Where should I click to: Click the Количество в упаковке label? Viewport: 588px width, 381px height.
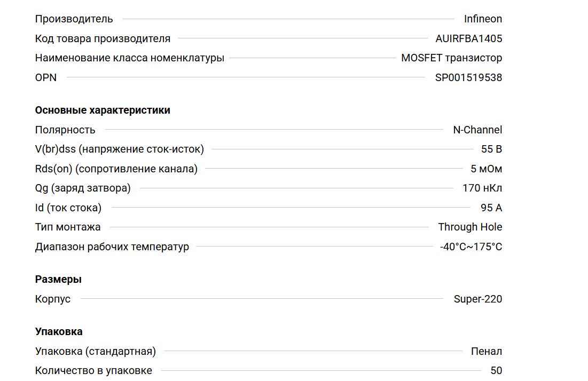[93, 371]
